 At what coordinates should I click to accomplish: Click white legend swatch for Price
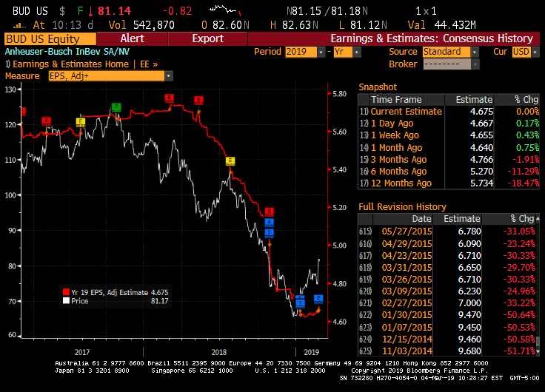click(66, 301)
